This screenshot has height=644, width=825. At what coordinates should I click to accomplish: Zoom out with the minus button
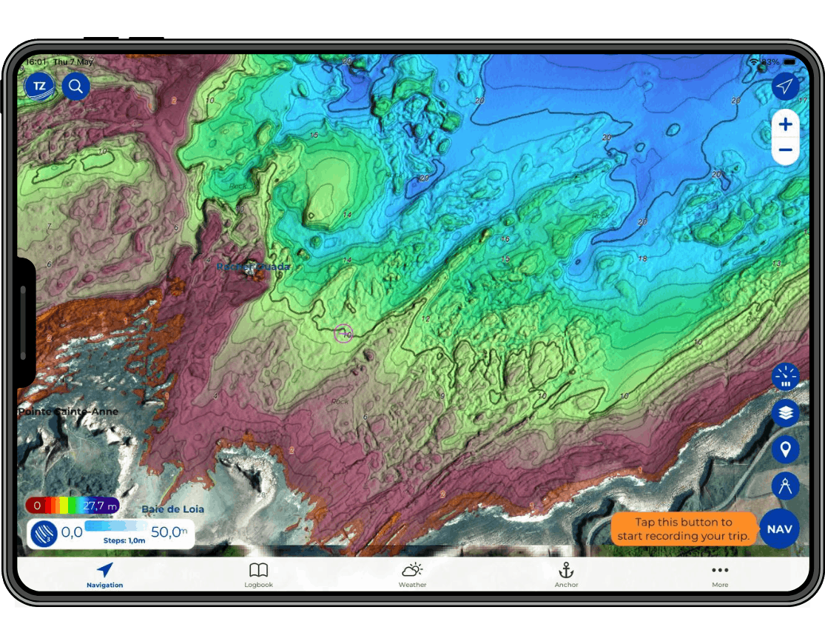[x=786, y=150]
